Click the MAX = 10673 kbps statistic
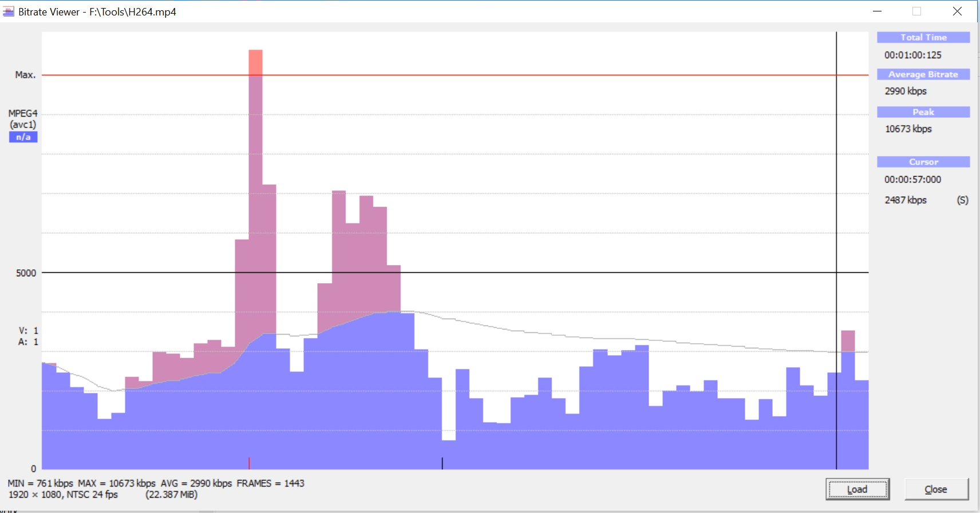 click(x=117, y=483)
